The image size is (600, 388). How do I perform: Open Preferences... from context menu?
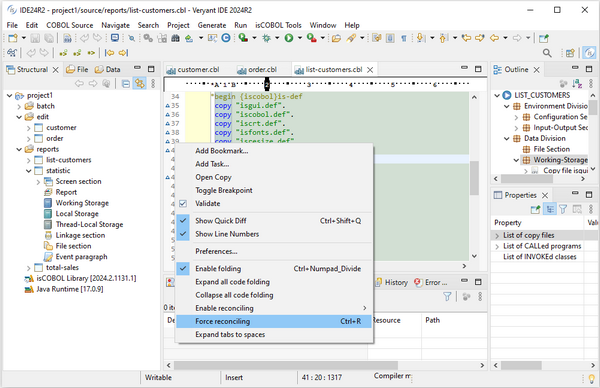tap(274, 251)
